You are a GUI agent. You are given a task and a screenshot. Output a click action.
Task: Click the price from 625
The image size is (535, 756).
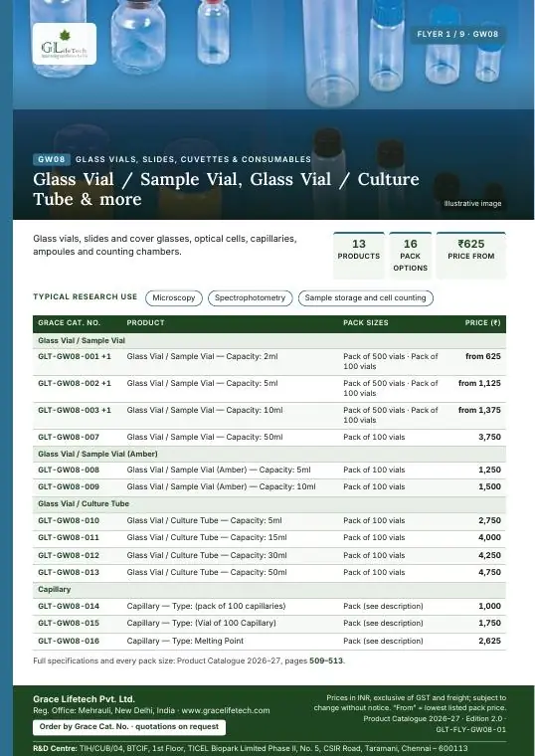483,357
